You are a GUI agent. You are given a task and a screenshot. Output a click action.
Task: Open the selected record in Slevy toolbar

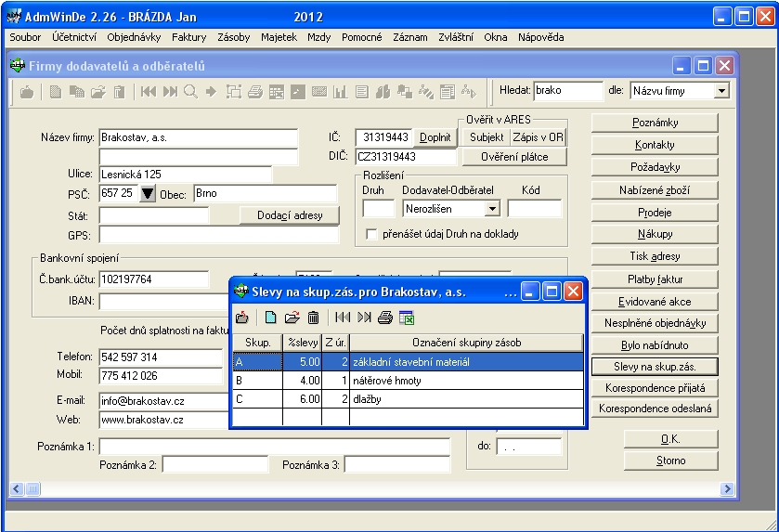pyautogui.click(x=292, y=318)
